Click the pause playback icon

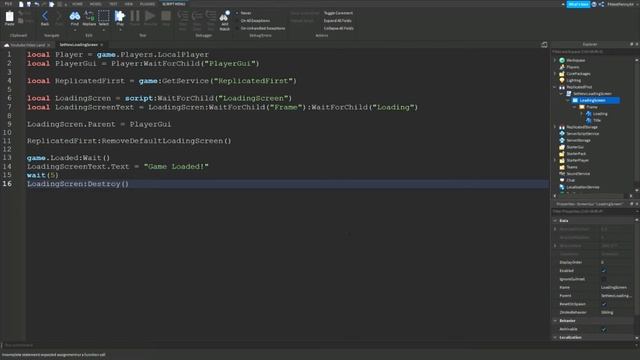coord(135,16)
